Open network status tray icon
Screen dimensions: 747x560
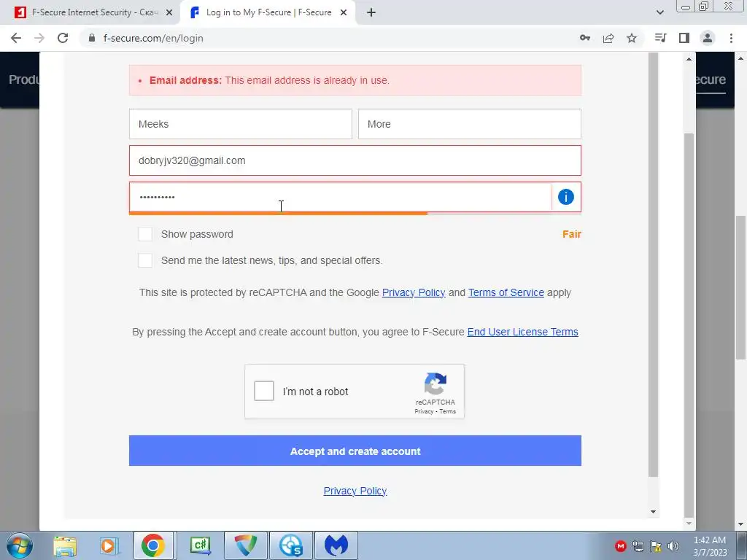[638, 546]
